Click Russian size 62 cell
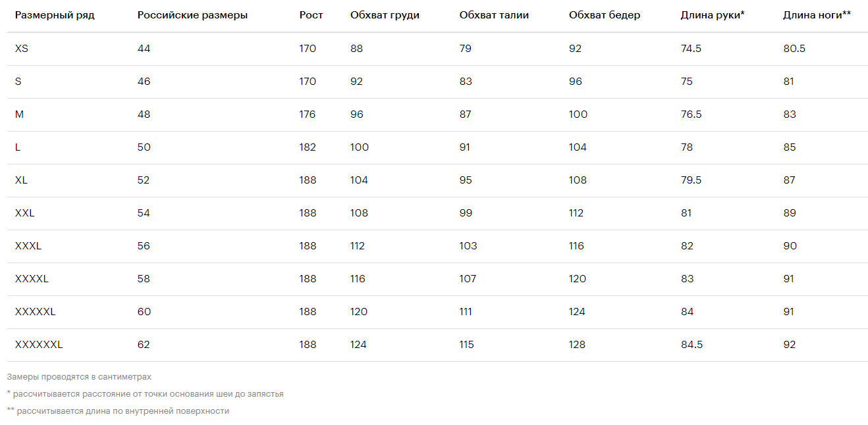The width and height of the screenshot is (868, 425). click(144, 345)
